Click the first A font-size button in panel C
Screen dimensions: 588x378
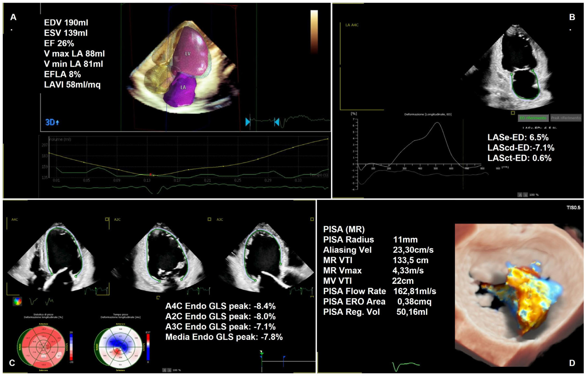pos(165,370)
